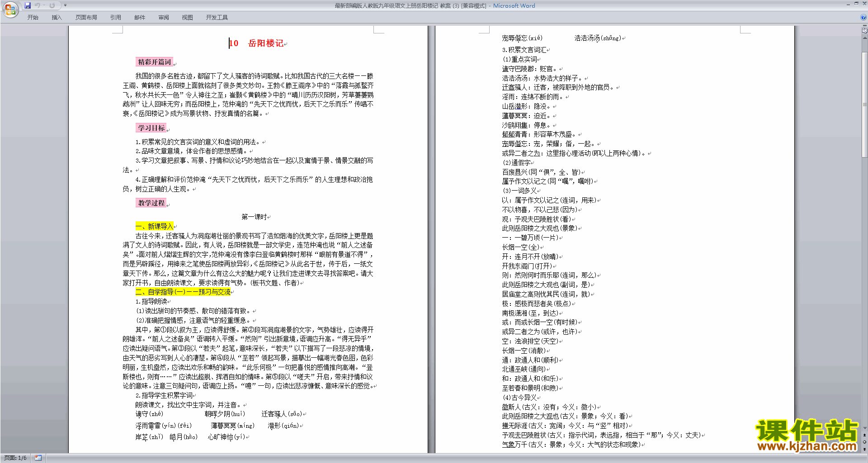
Task: Restore down the Word window
Action: pos(856,4)
